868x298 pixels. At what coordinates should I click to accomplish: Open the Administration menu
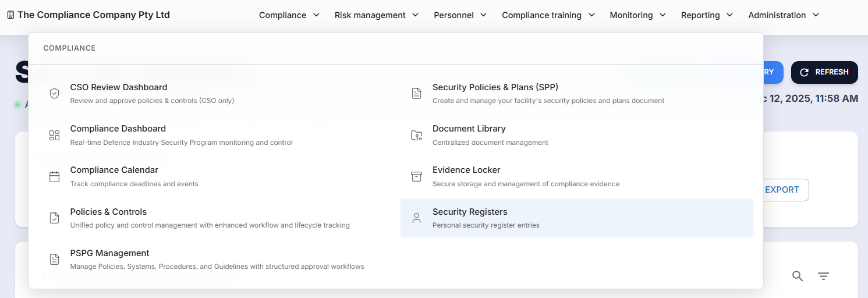point(783,15)
